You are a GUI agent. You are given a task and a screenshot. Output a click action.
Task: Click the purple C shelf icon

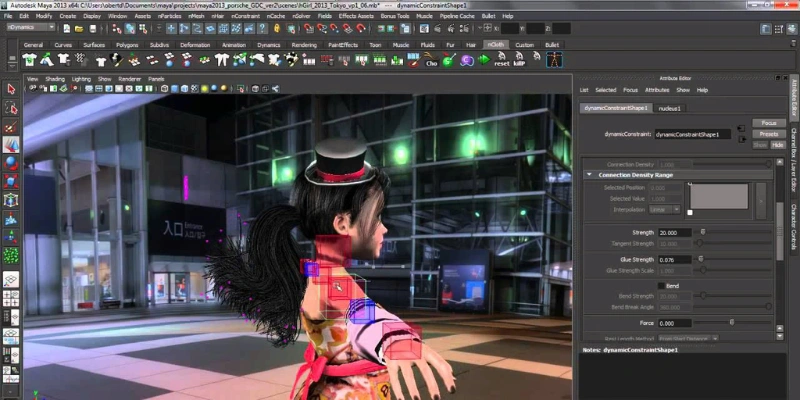click(466, 60)
